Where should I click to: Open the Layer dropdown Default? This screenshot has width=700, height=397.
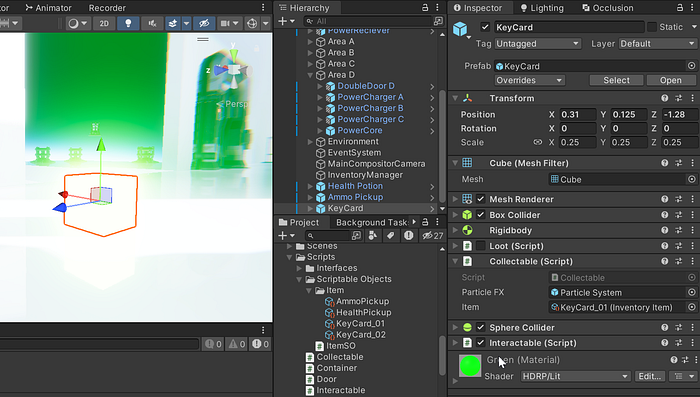(x=657, y=44)
